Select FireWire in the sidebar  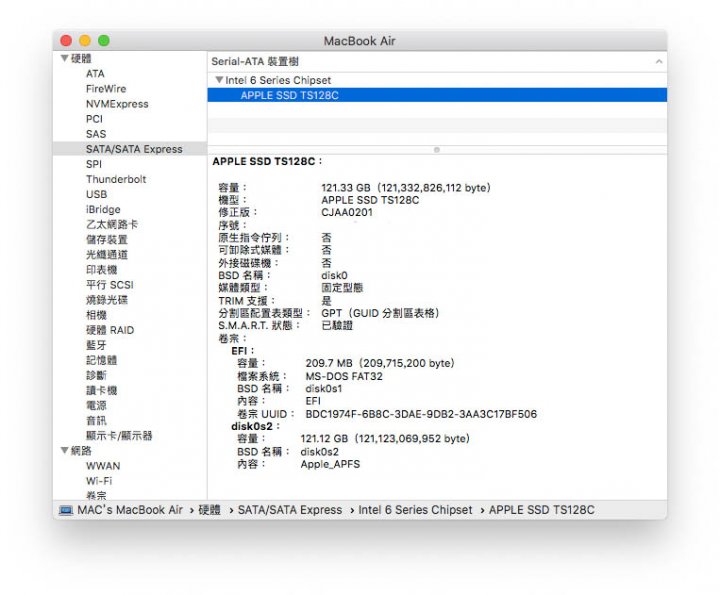pyautogui.click(x=106, y=89)
